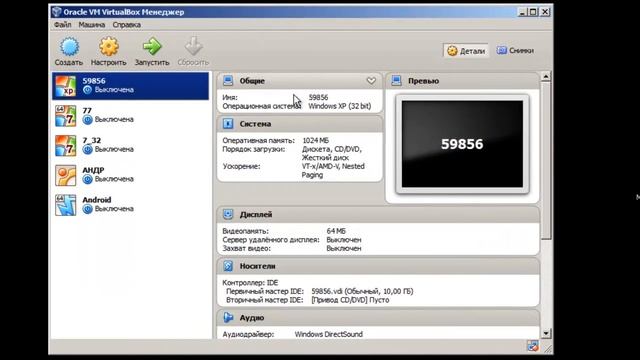This screenshot has width=640, height=360.
Task: Click the Система section chip icon
Action: tap(228, 124)
